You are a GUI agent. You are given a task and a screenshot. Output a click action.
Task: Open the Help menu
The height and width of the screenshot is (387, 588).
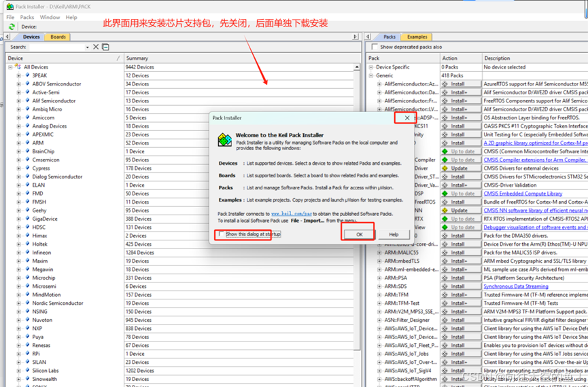71,17
